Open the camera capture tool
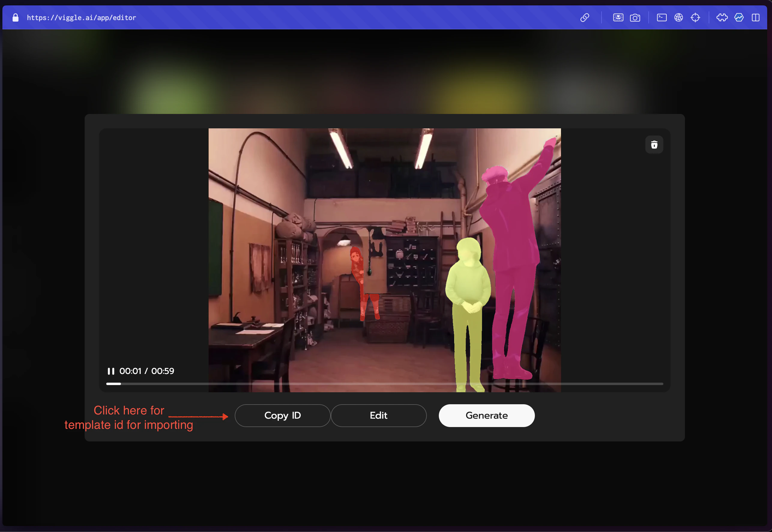Screen dimensions: 772x532 tap(635, 17)
